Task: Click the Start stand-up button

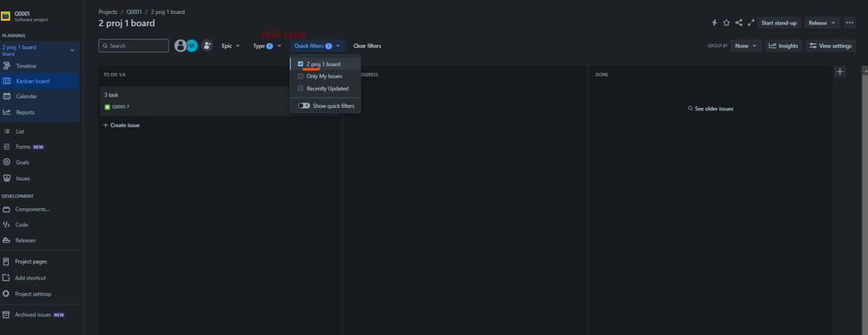Action: coord(779,23)
